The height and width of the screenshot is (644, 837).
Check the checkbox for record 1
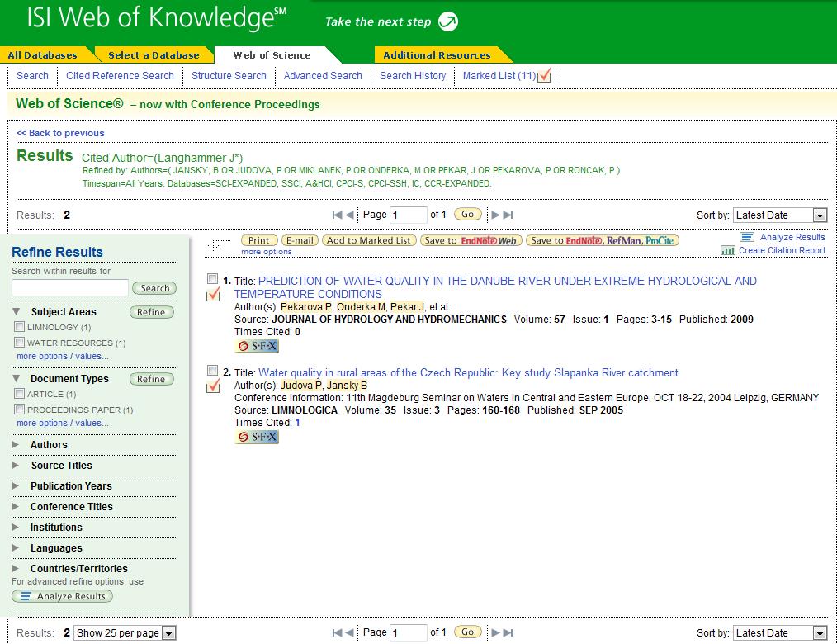coord(212,279)
